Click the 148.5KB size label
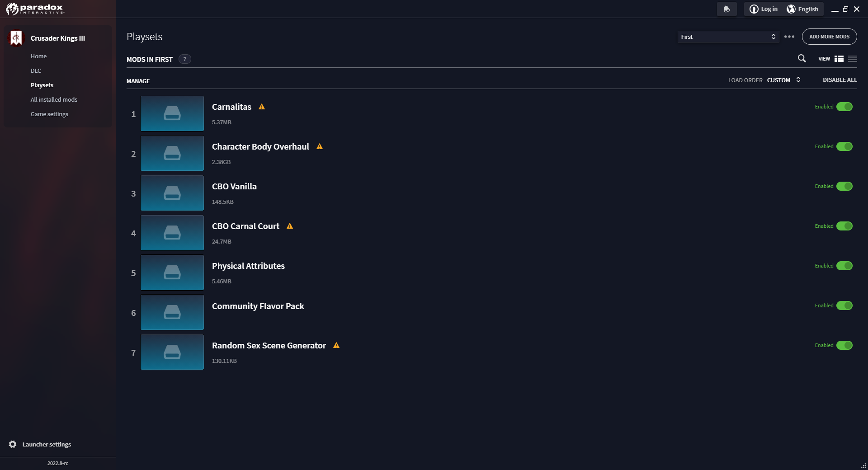 click(223, 202)
